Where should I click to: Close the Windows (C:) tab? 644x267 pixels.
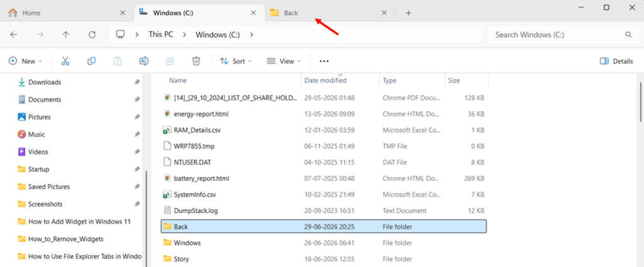[254, 13]
